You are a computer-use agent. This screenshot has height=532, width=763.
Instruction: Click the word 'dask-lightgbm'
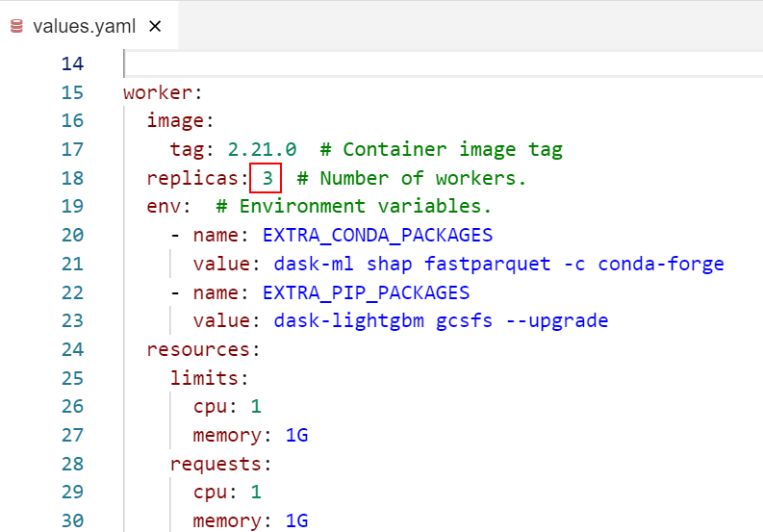349,321
